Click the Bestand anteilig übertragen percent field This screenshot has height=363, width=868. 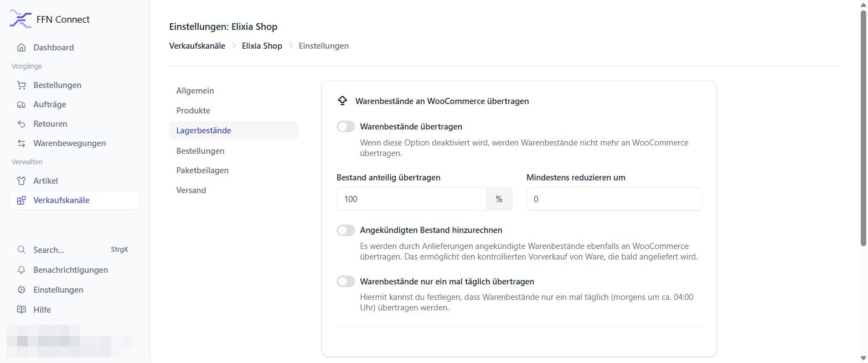click(411, 199)
